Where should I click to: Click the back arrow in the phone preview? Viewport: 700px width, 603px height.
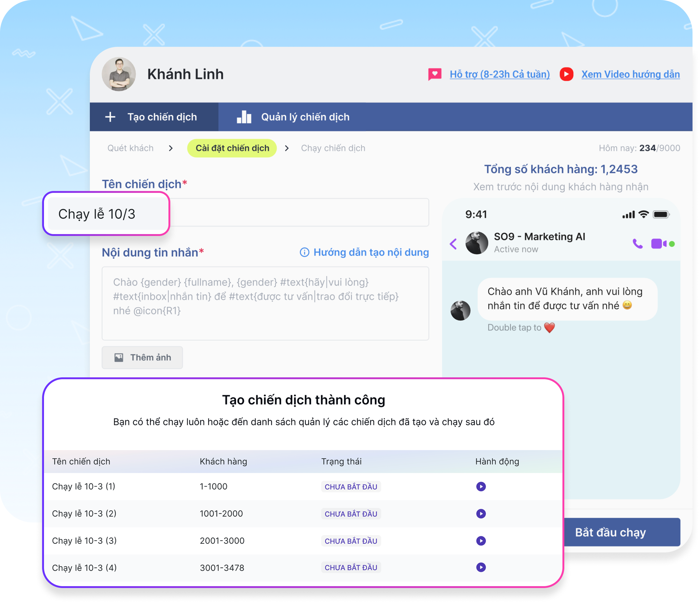pyautogui.click(x=453, y=243)
